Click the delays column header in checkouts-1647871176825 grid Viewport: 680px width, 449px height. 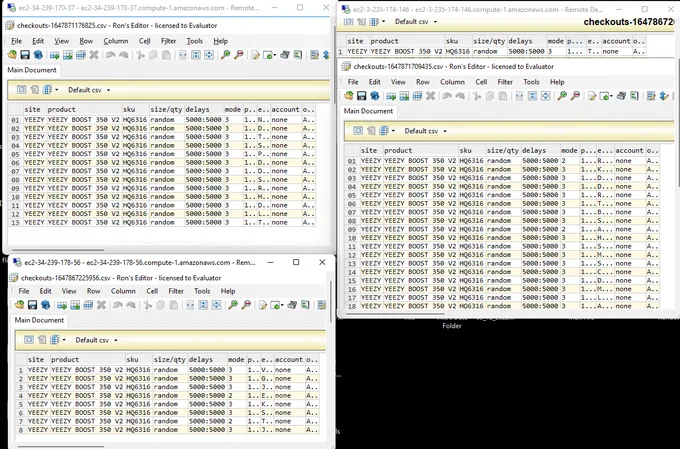click(204, 109)
